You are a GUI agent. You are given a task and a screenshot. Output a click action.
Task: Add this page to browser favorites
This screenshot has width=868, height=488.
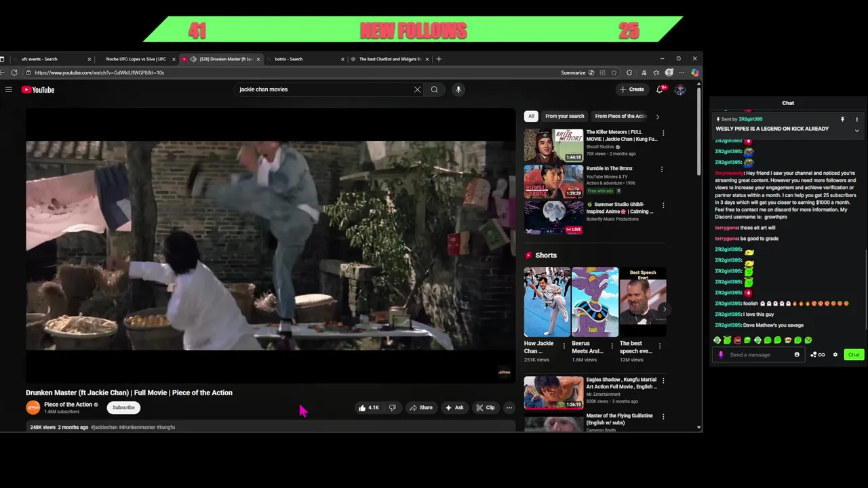coord(614,73)
